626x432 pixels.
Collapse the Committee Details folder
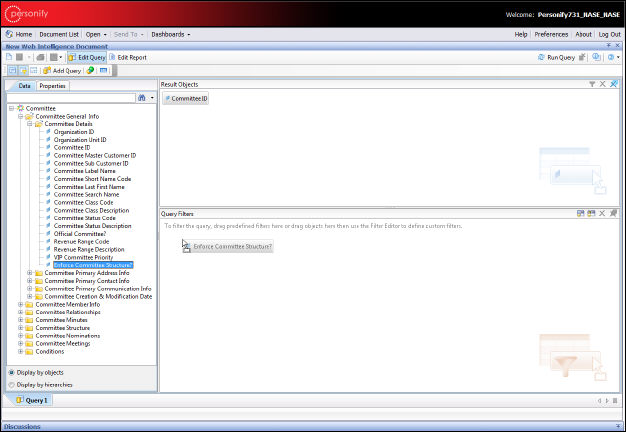[30, 124]
